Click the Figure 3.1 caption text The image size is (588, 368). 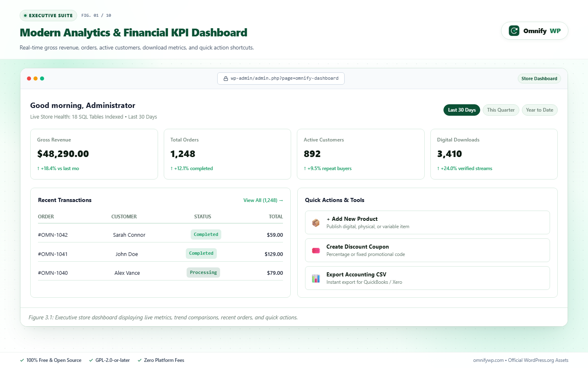point(163,318)
